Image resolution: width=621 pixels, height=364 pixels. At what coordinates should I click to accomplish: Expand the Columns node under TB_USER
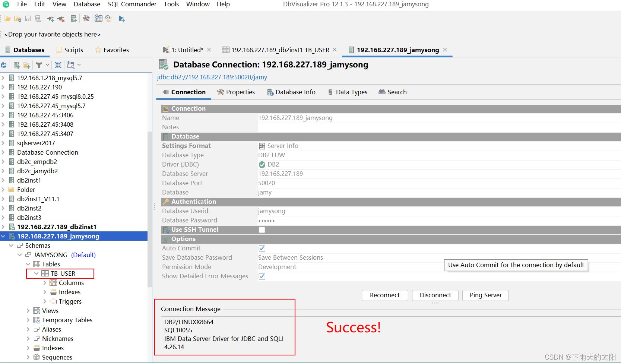point(45,283)
